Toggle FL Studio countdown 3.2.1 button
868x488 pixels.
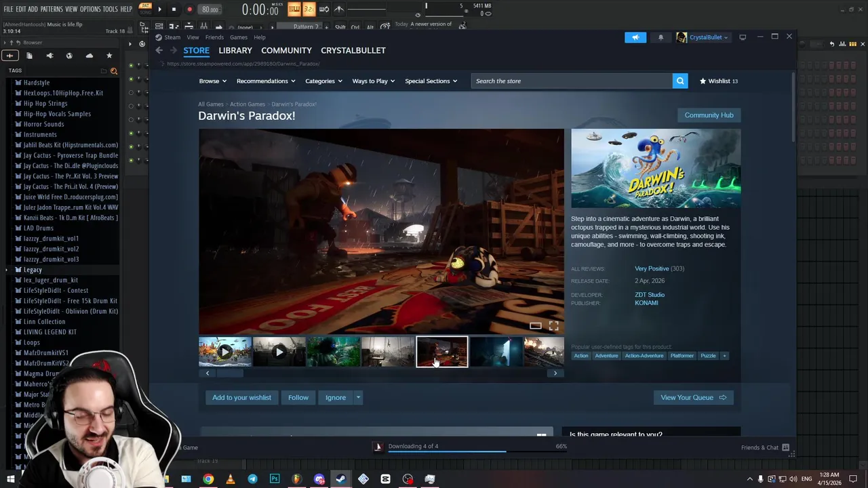(x=309, y=9)
